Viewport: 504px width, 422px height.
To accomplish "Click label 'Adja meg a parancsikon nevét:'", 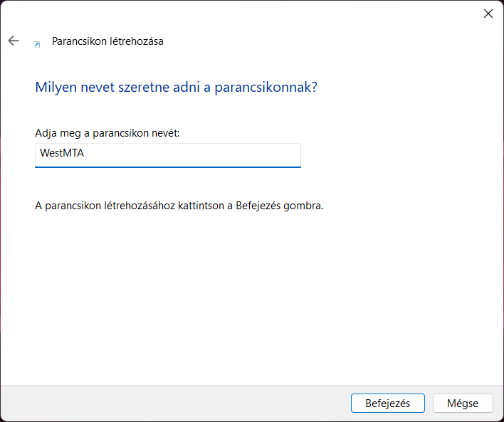I will click(107, 133).
